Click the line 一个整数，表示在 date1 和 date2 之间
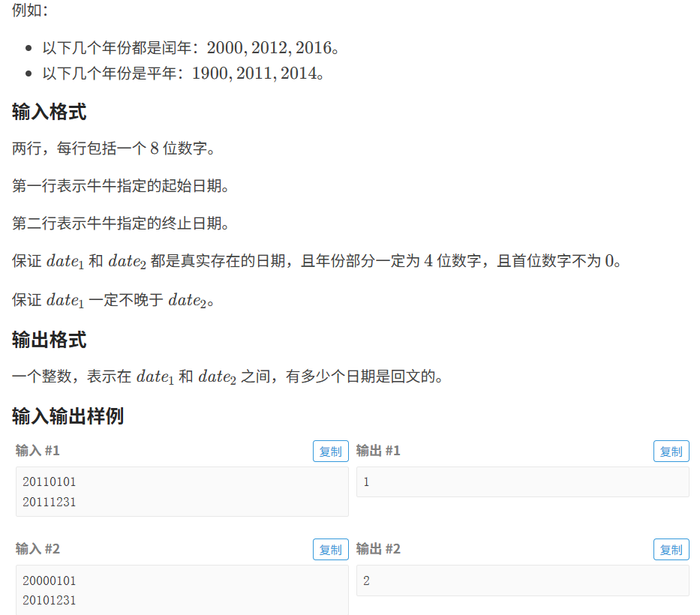 point(227,376)
